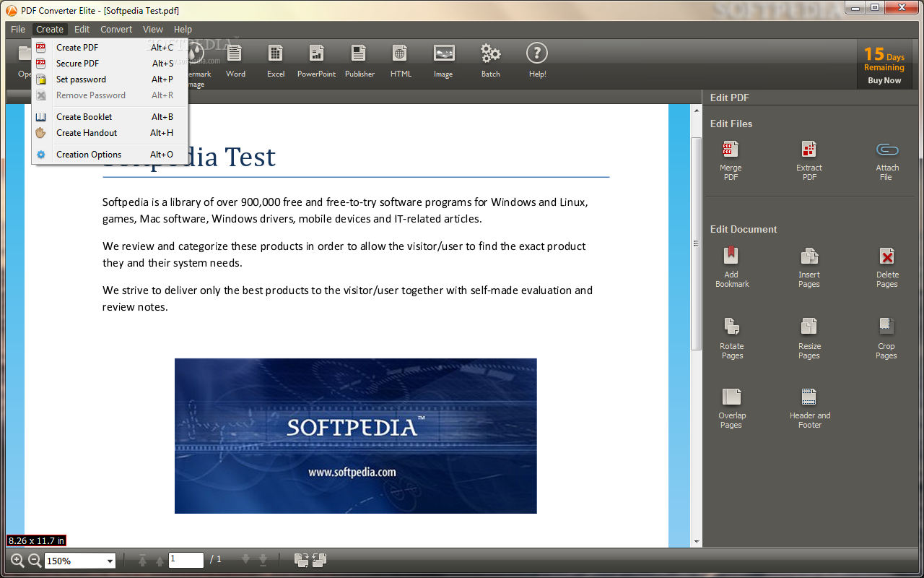Select Create Handout from the menu

110,133
